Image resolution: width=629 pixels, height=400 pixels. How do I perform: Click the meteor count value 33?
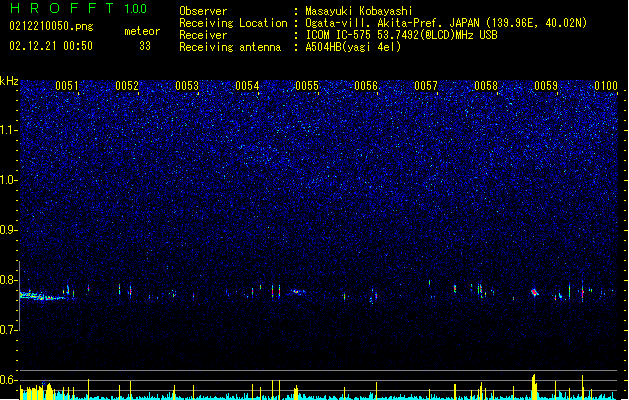pos(145,46)
